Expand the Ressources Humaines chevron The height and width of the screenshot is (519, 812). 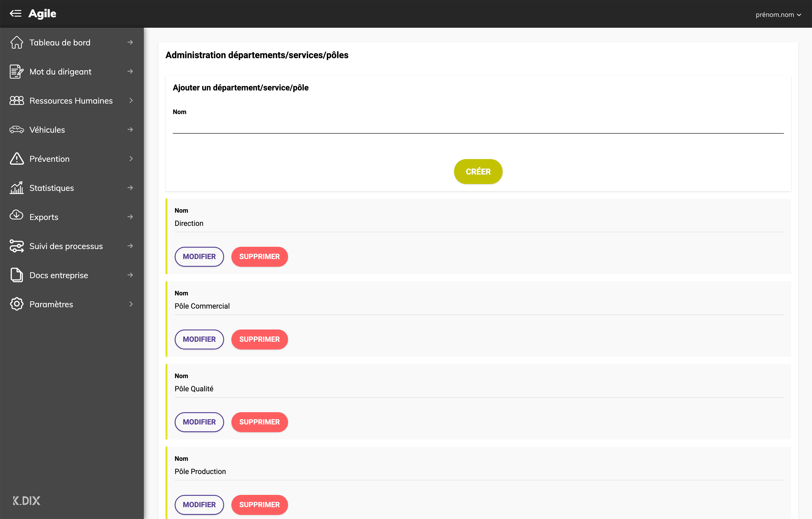[131, 101]
